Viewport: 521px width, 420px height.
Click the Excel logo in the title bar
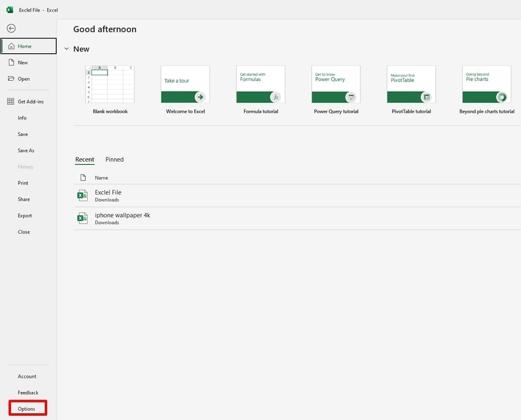tap(10, 10)
